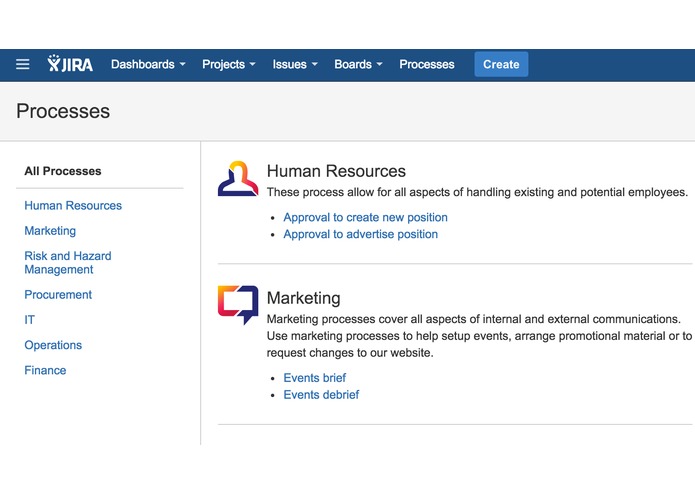Open Approval to create new position
Screen dimensions: 695x494
click(365, 218)
